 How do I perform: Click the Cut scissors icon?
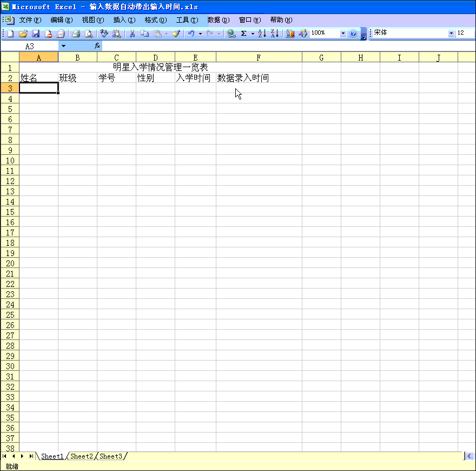[131, 34]
